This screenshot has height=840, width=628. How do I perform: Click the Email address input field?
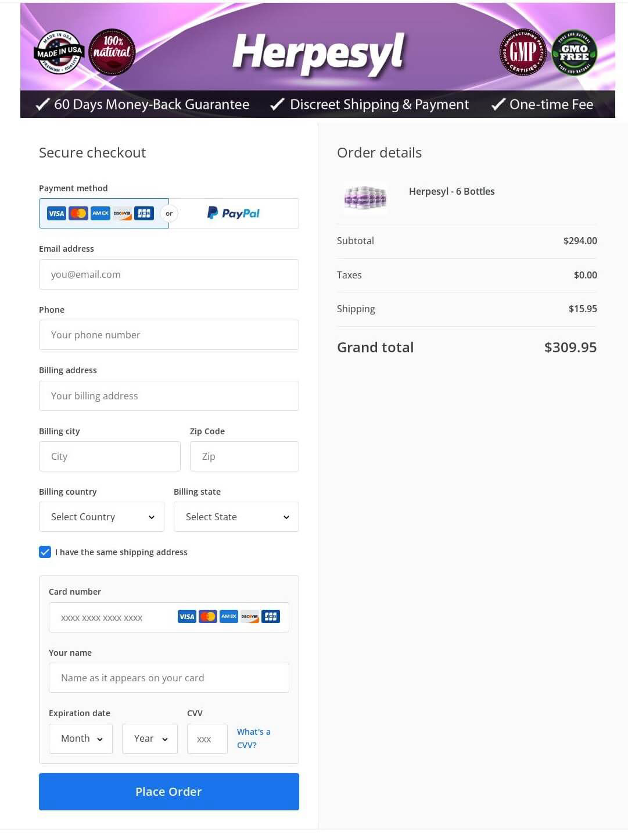(x=168, y=274)
